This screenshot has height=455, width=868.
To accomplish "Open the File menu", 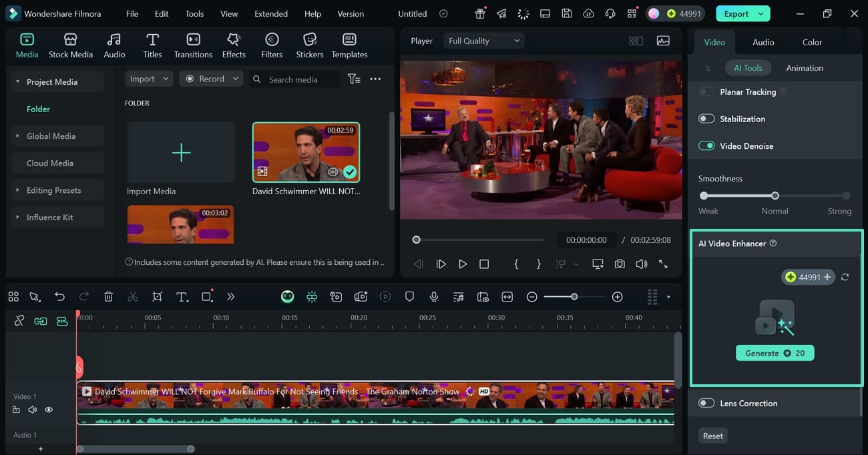I will pyautogui.click(x=132, y=13).
